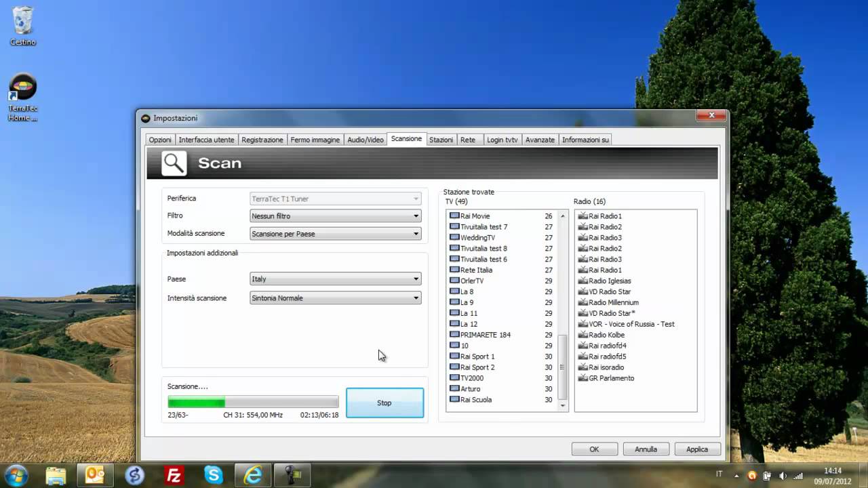This screenshot has width=868, height=488.
Task: Close the Impostazioni window
Action: pyautogui.click(x=711, y=116)
